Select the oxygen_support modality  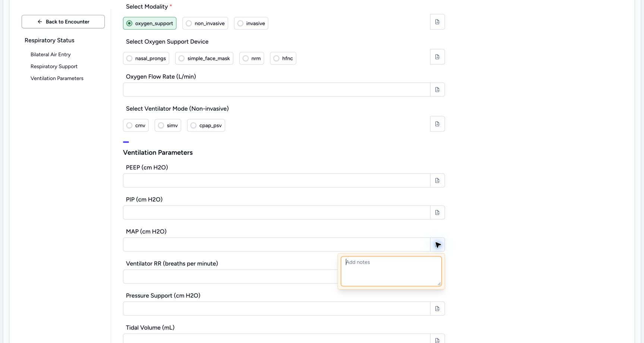click(150, 23)
